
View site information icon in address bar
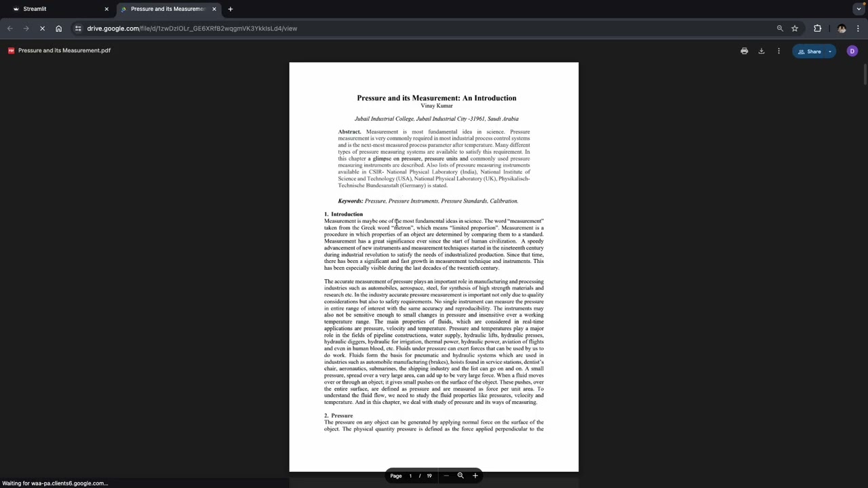click(x=78, y=28)
